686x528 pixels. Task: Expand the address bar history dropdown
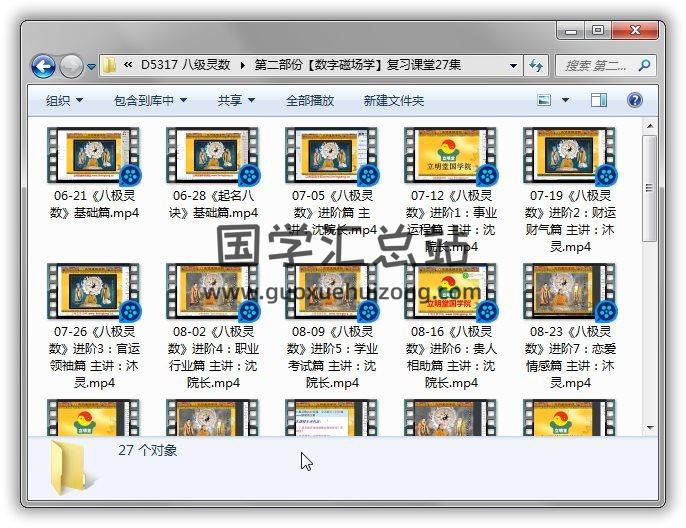tap(514, 66)
